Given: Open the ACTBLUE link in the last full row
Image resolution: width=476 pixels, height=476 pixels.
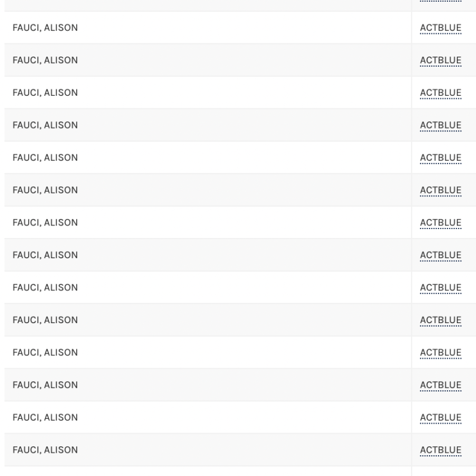Looking at the screenshot, I should [440, 450].
